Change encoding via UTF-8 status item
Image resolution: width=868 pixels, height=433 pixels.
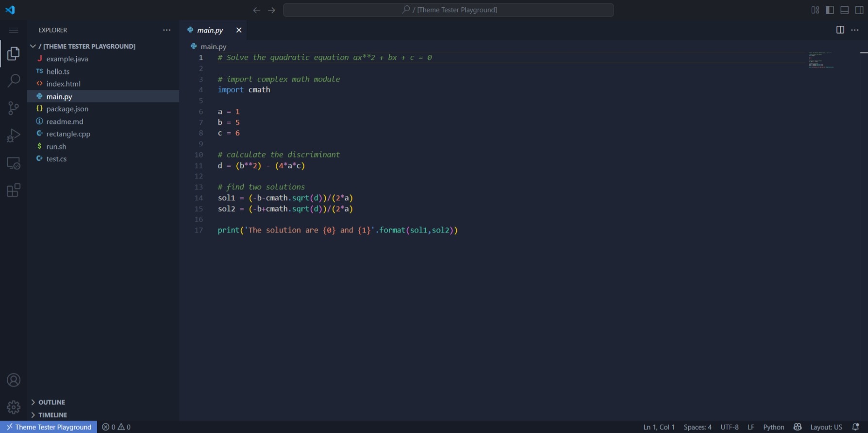tap(730, 427)
